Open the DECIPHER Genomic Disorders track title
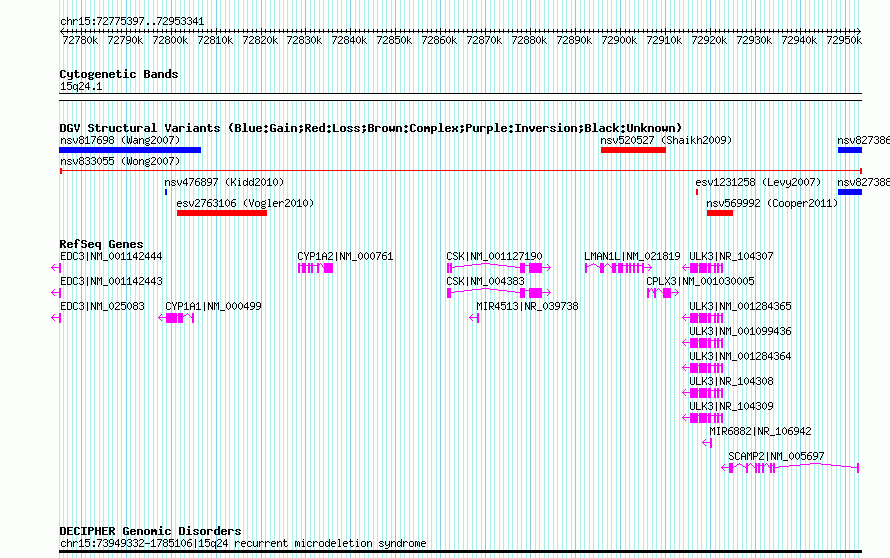 (150, 531)
